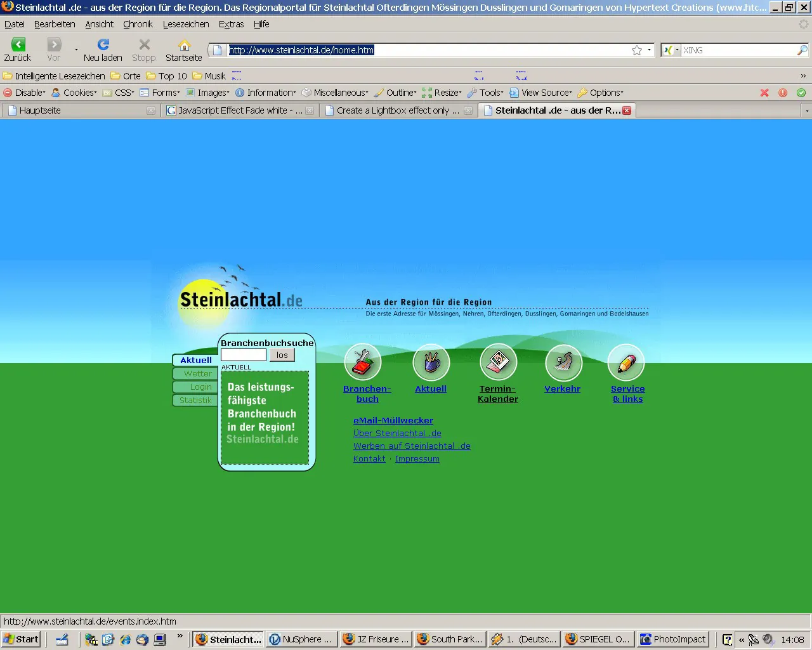Viewport: 812px width, 650px height.
Task: Open the Options dropdown menu
Action: pyautogui.click(x=601, y=93)
